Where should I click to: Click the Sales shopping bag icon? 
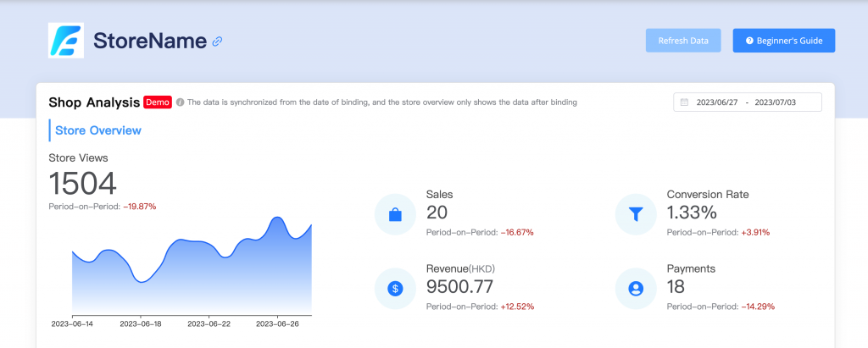tap(395, 215)
